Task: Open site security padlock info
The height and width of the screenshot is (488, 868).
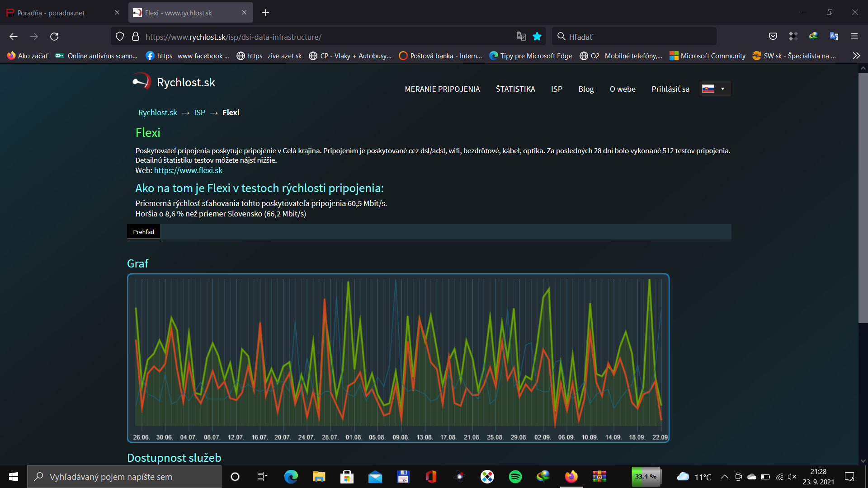Action: click(x=135, y=37)
